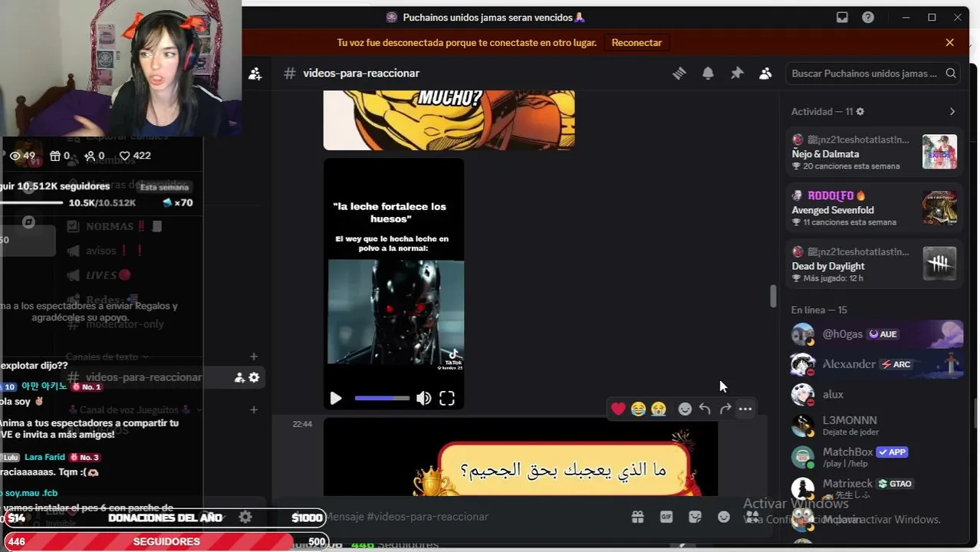Screen dimensions: 980x552
Task: Open the server title Puchainos unidos
Action: [x=485, y=17]
